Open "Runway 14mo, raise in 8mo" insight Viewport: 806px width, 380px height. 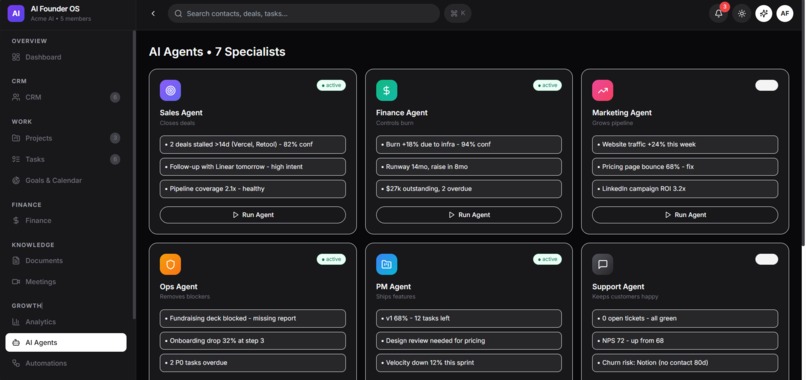tap(469, 167)
